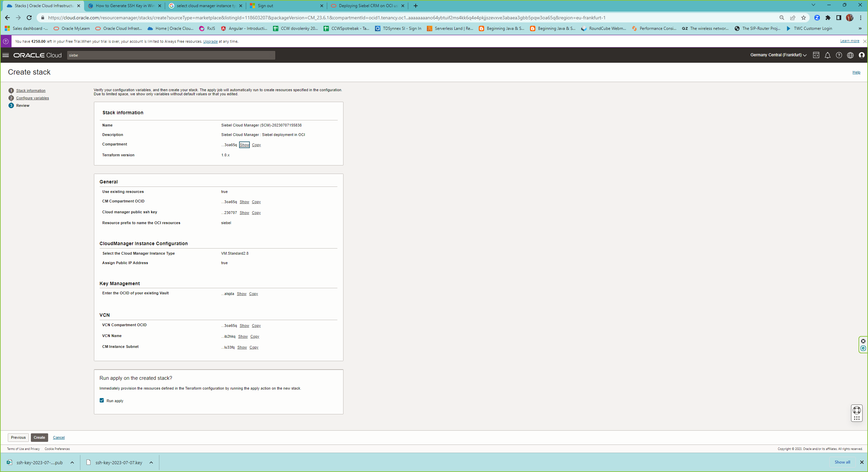Toggle the Run apply checkbox
Viewport: 868px width, 472px height.
point(102,400)
